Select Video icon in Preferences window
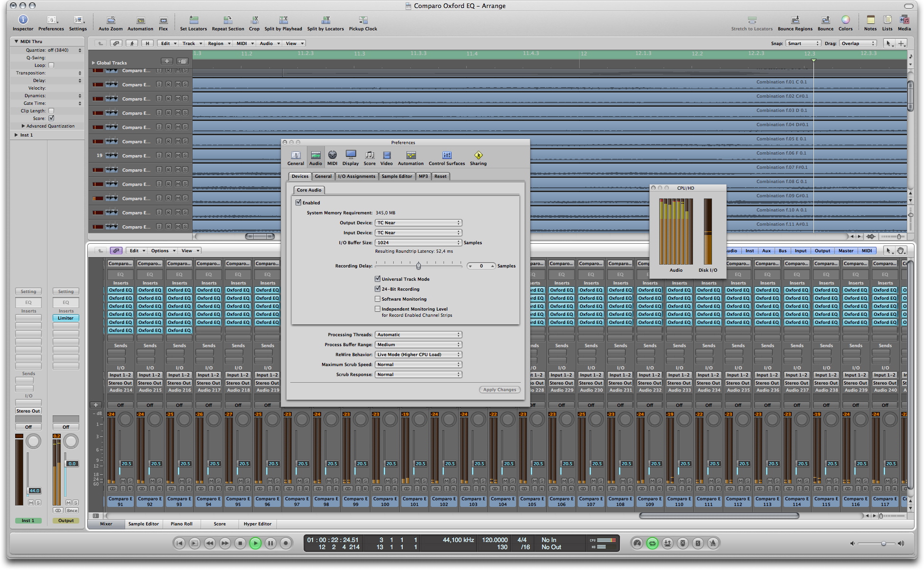Screen dimensions: 924x570 coord(387,155)
